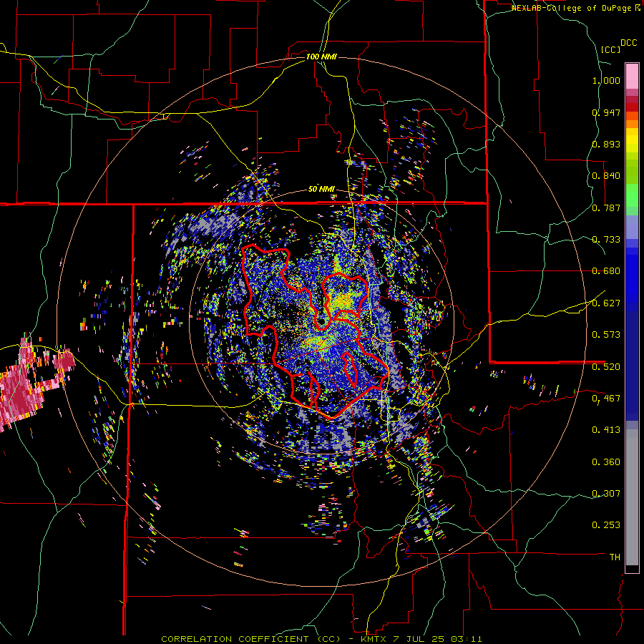Click the 1.000 colorbar value
This screenshot has width=644, height=644.
coord(606,80)
